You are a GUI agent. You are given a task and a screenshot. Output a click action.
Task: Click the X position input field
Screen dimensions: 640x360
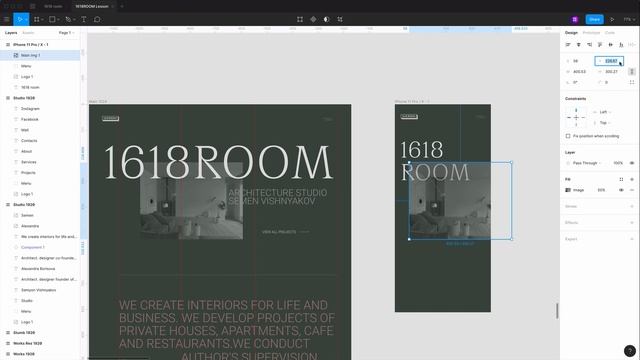tap(578, 61)
